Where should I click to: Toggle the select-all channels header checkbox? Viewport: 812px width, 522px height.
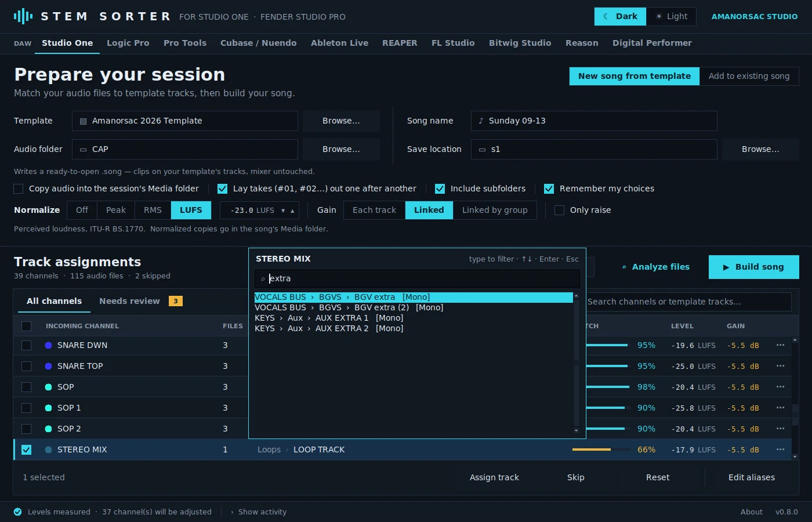pyautogui.click(x=26, y=326)
